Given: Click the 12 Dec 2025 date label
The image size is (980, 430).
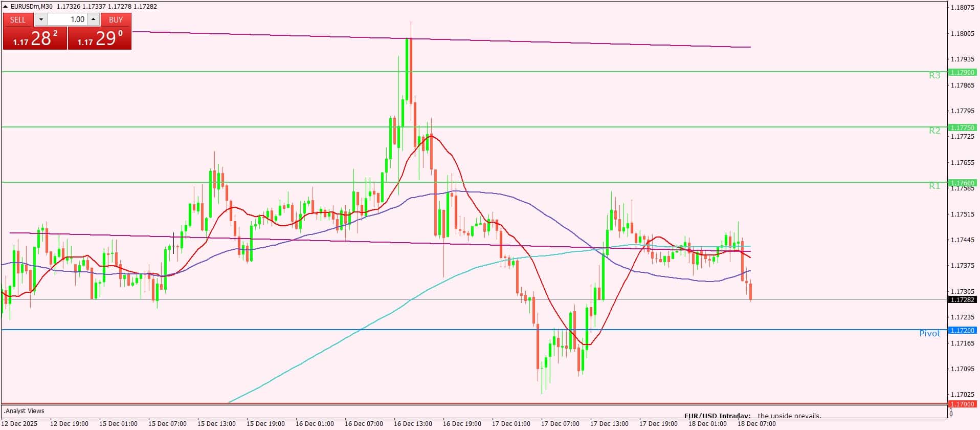Looking at the screenshot, I should pyautogui.click(x=19, y=424).
